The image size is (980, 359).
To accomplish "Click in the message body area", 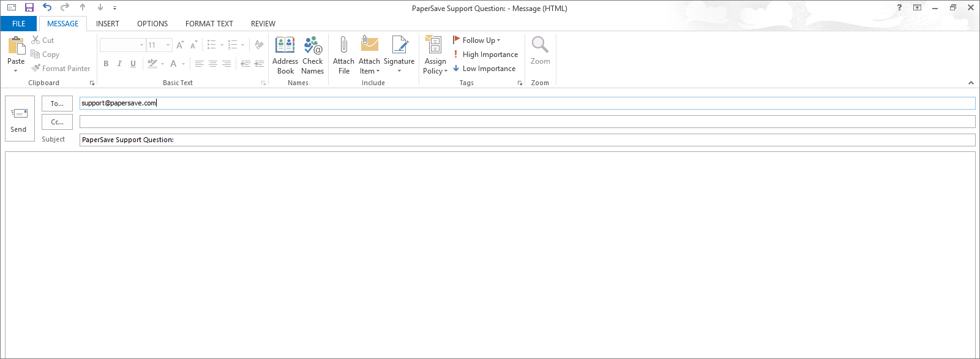I will pos(490,254).
